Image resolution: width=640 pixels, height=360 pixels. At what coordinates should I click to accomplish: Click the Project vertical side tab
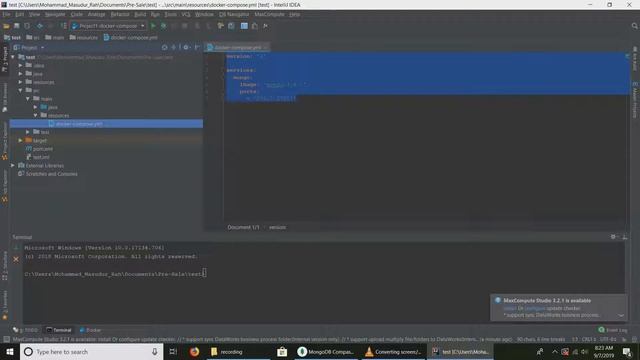(5, 60)
